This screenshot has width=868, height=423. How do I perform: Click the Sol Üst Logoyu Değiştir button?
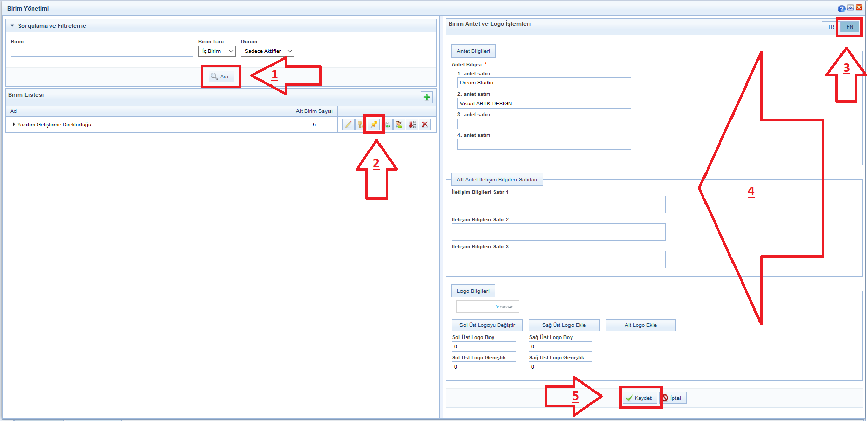point(487,325)
